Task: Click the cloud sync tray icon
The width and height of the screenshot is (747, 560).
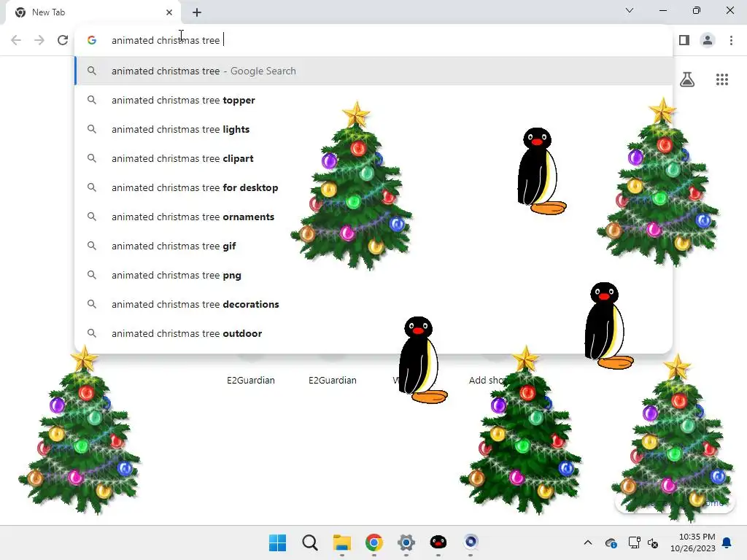Action: coord(611,542)
